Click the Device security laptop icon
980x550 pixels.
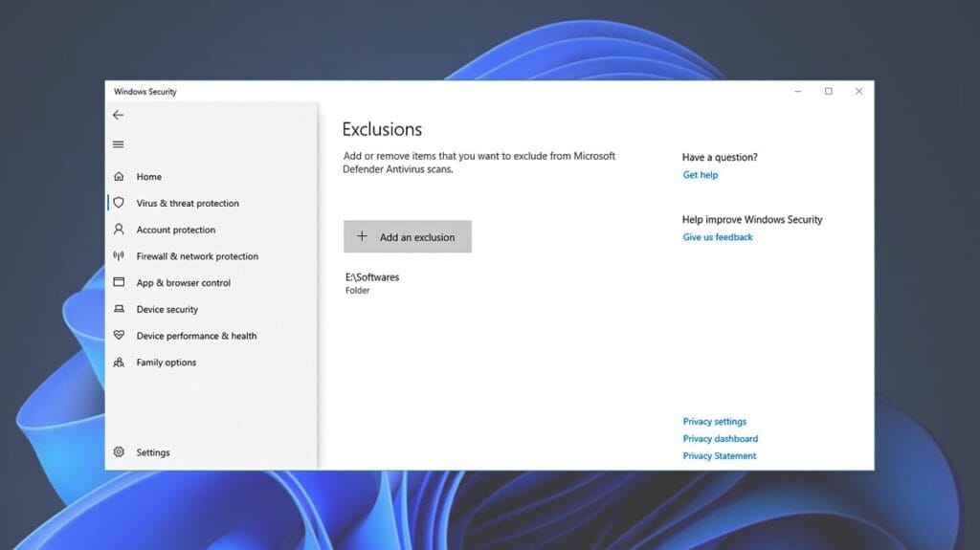click(119, 309)
